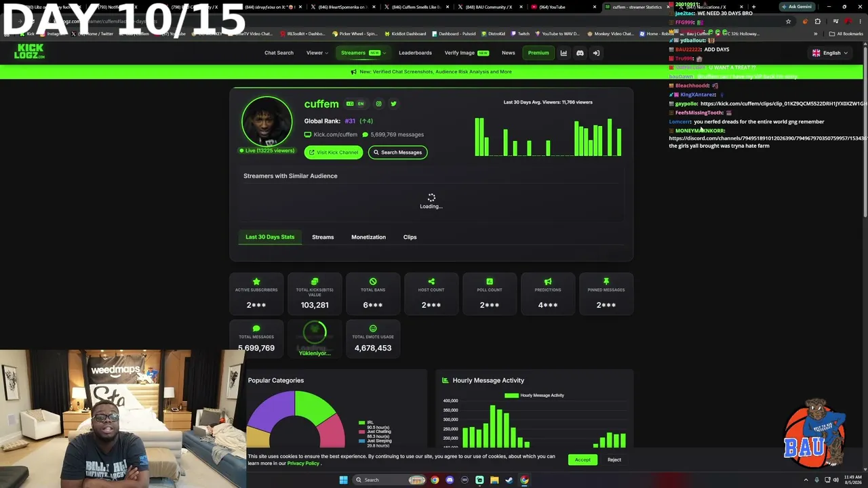Click the All Bookmarks folder

(846, 33)
